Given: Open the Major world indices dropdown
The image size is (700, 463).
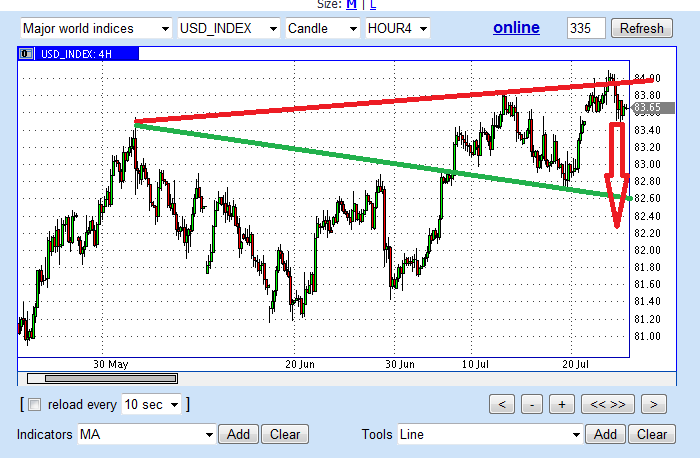Looking at the screenshot, I should click(x=96, y=29).
